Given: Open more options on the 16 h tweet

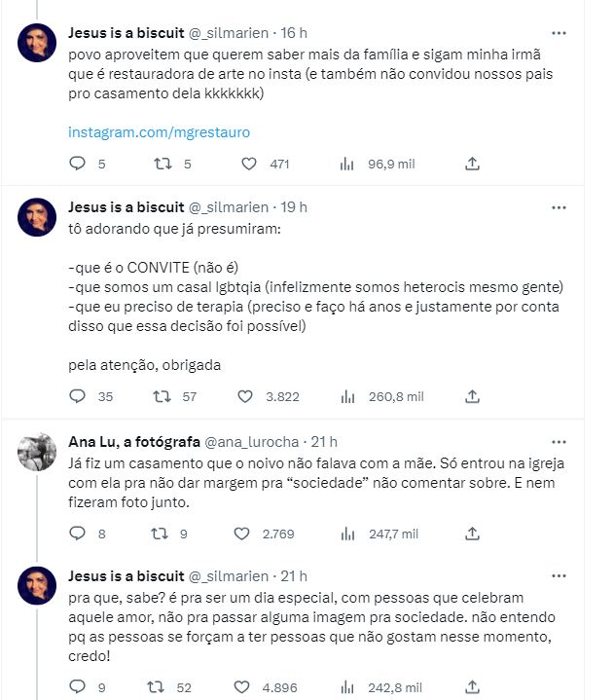Looking at the screenshot, I should click(x=559, y=32).
